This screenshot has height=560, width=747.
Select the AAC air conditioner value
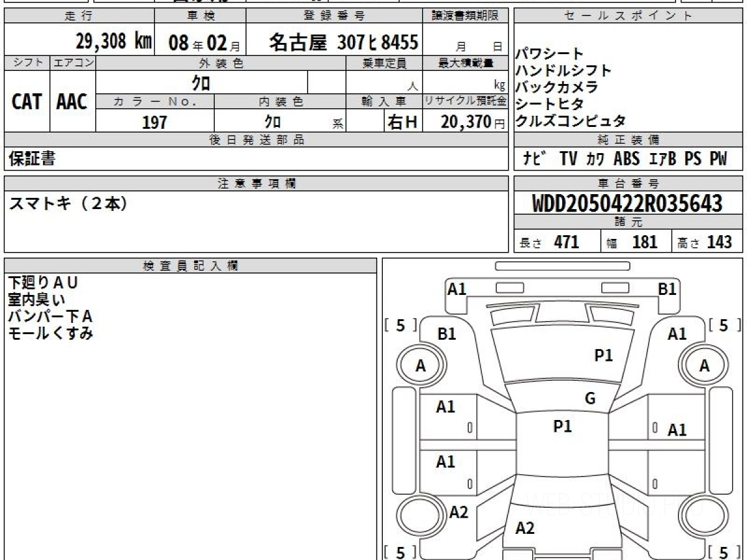click(x=72, y=102)
